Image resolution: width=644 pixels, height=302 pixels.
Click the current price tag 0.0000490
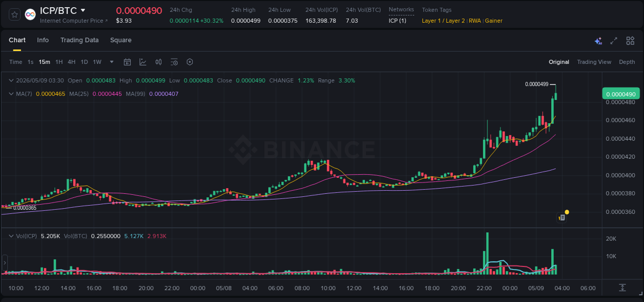[621, 94]
